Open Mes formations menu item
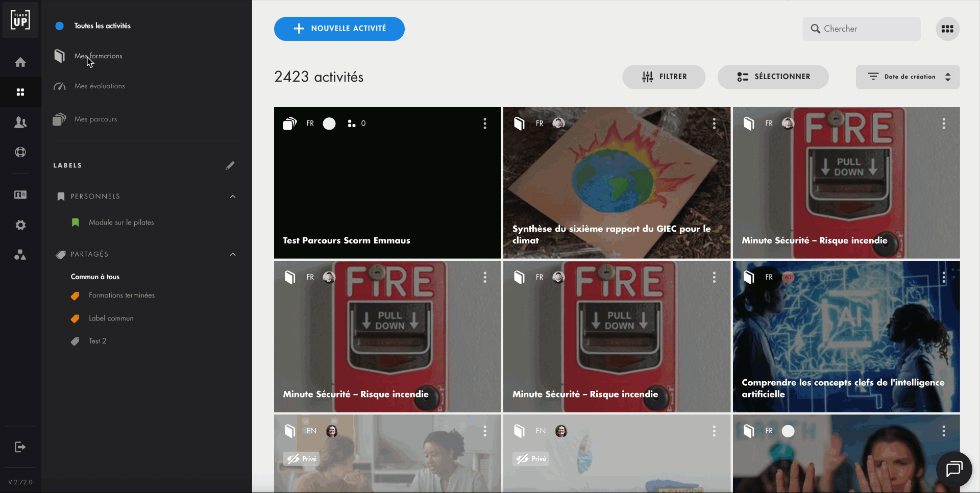This screenshot has width=980, height=493. point(98,56)
